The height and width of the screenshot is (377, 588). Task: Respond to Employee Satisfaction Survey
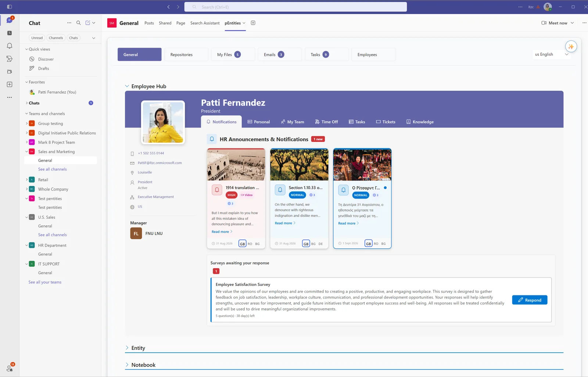(530, 300)
